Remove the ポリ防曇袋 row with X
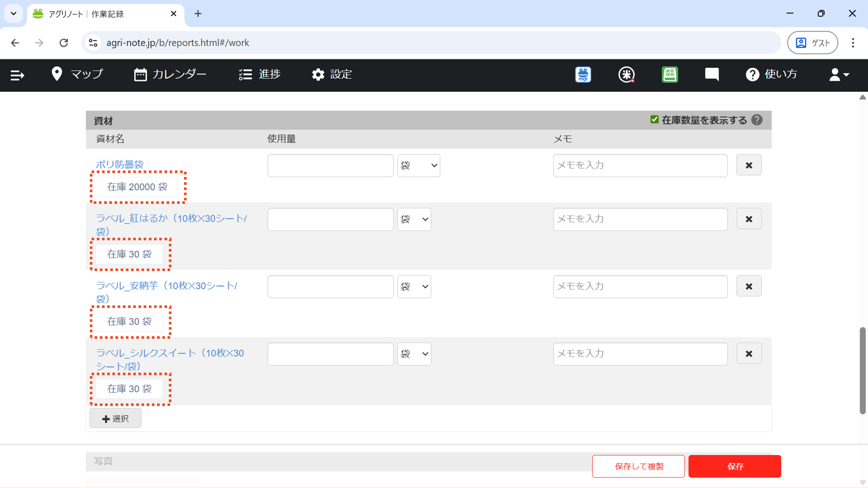Screen dimensions: 868x488 pos(749,165)
